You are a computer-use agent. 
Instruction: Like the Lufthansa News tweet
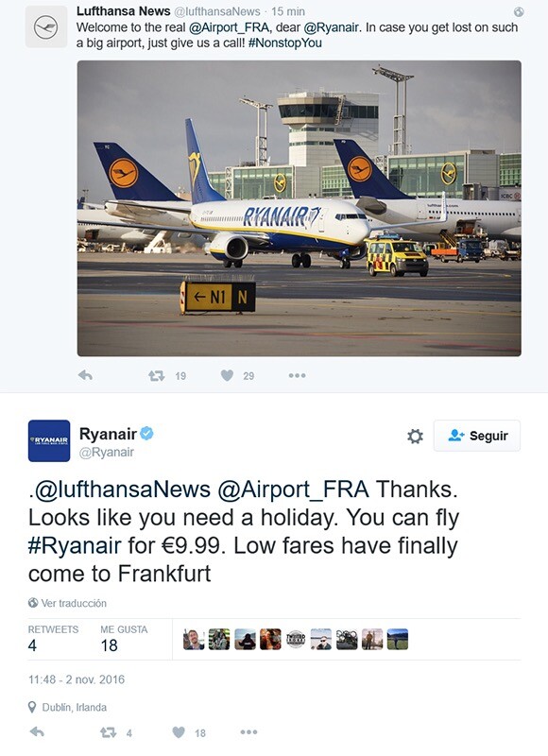[227, 375]
